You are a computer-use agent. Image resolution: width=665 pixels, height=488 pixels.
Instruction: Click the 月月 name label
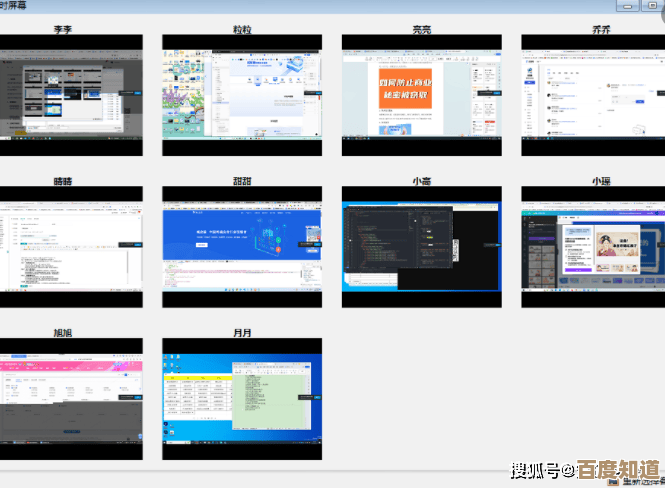[x=242, y=332]
